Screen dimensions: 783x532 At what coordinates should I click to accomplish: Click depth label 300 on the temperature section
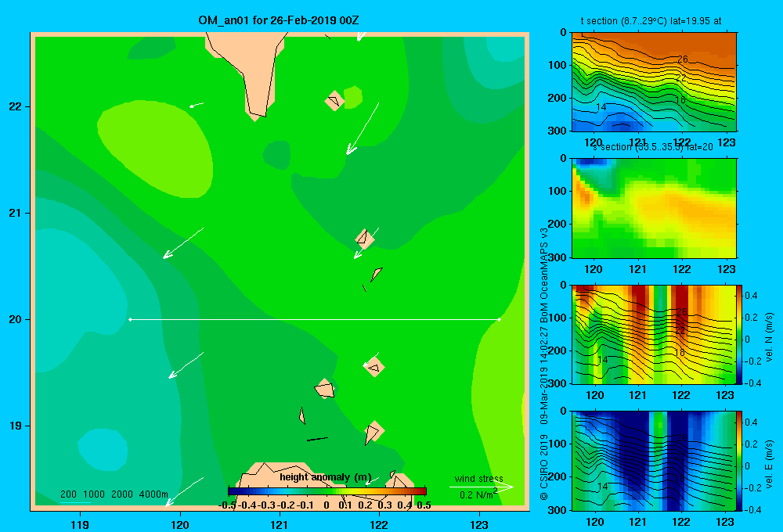coord(557,131)
